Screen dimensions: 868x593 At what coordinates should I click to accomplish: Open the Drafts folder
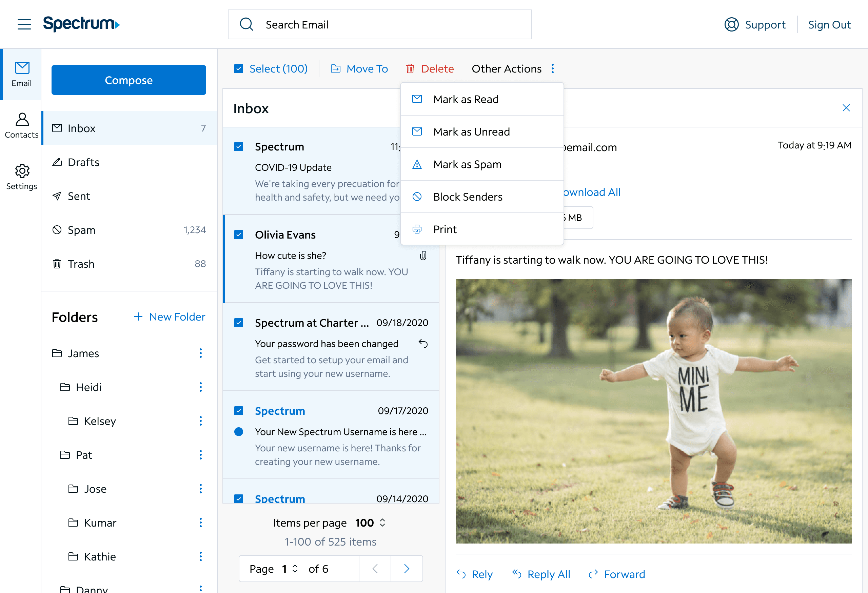129,162
